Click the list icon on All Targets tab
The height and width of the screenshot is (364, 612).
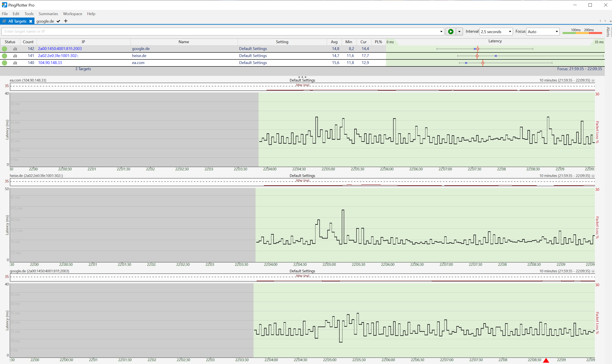click(4, 21)
